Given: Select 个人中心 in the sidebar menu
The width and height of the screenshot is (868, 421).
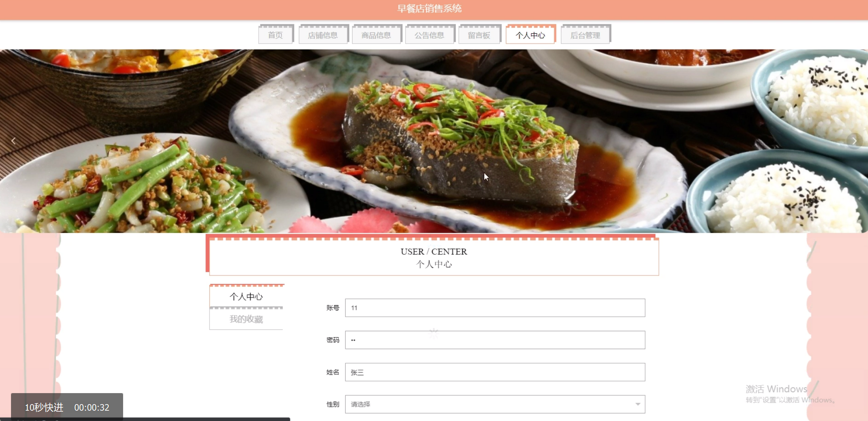Looking at the screenshot, I should point(246,296).
